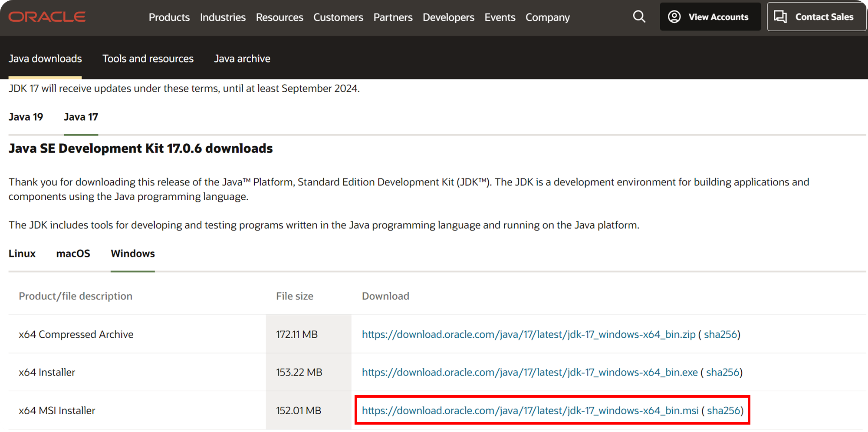This screenshot has width=868, height=432.
Task: Click the 'Download' column header
Action: 385,296
